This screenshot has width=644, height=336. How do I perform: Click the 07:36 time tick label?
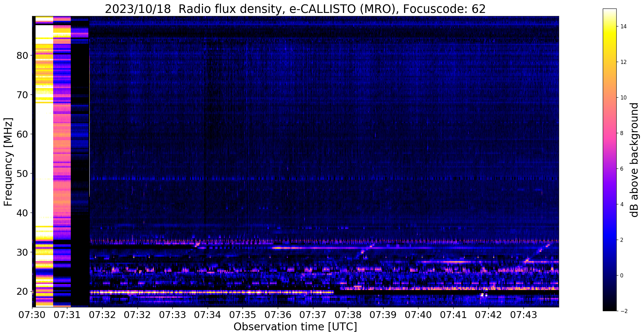click(x=278, y=315)
